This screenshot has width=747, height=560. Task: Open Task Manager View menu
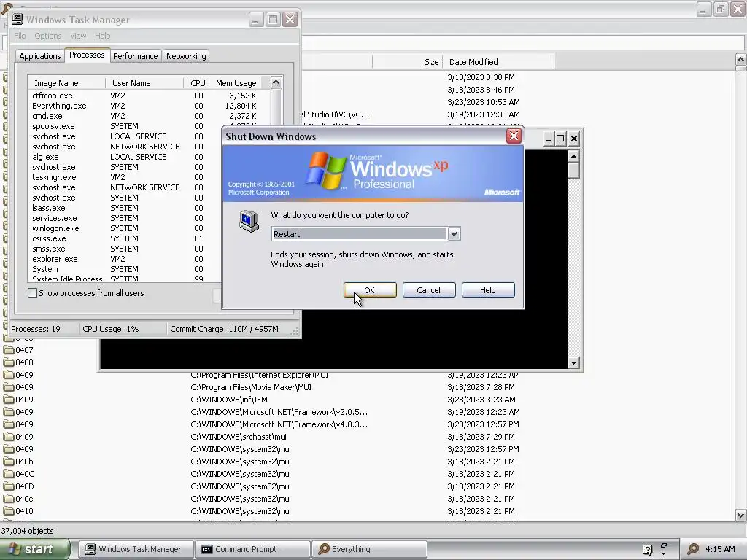point(78,36)
